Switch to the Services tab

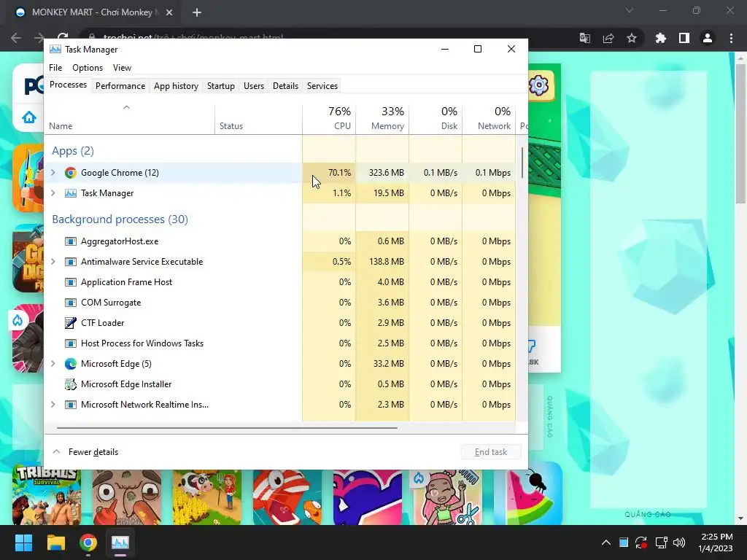tap(322, 86)
